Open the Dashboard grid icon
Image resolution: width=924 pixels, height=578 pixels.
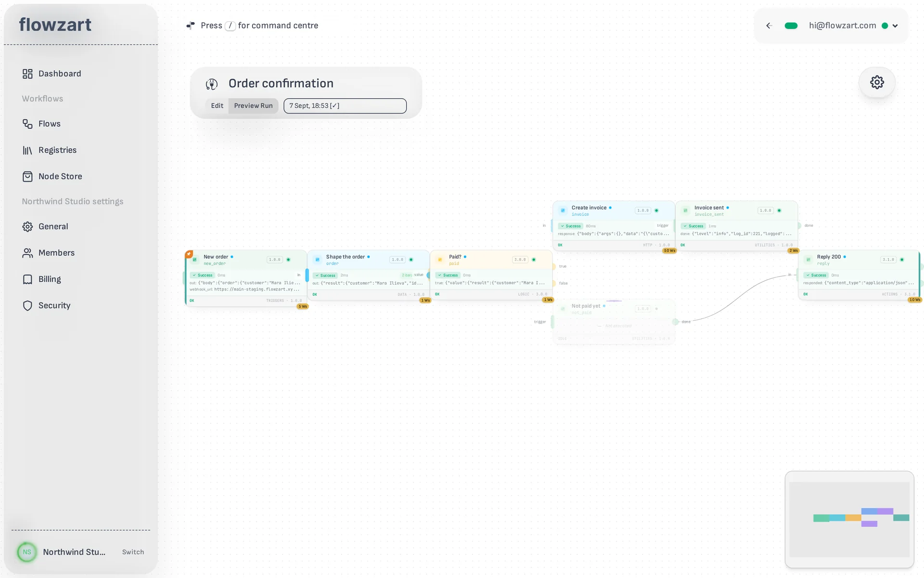tap(27, 74)
